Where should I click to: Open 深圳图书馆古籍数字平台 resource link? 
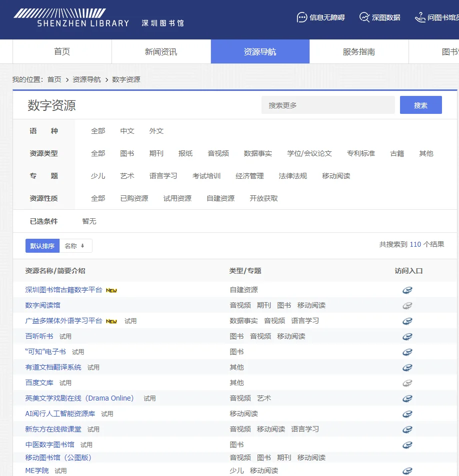[63, 290]
